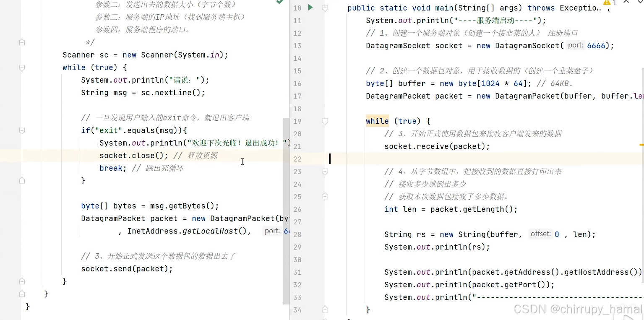This screenshot has width=644, height=320.
Task: Collapse the while loop fold on line 19
Action: (324, 121)
